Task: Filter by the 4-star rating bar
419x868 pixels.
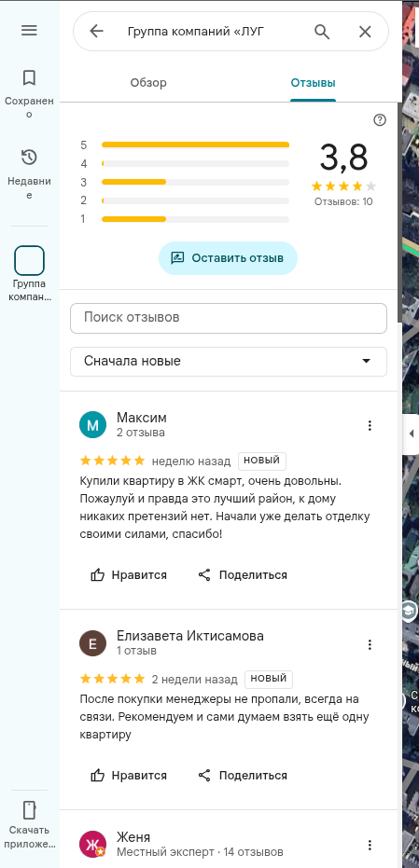Action: pyautogui.click(x=185, y=164)
